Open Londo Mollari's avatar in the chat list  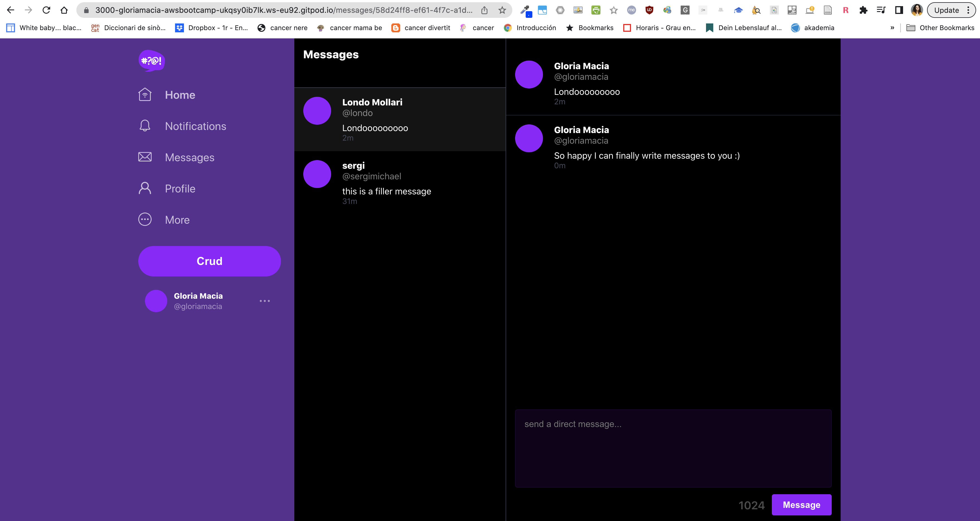coord(317,110)
